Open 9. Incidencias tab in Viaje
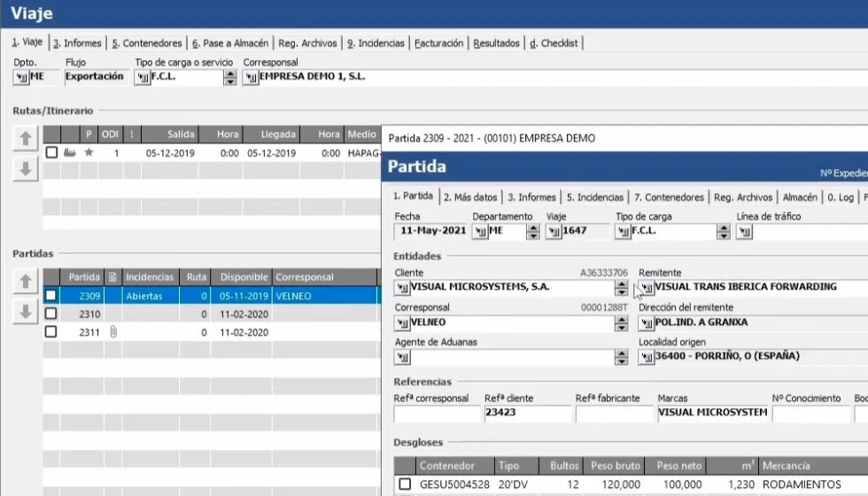Image resolution: width=868 pixels, height=496 pixels. (x=376, y=43)
